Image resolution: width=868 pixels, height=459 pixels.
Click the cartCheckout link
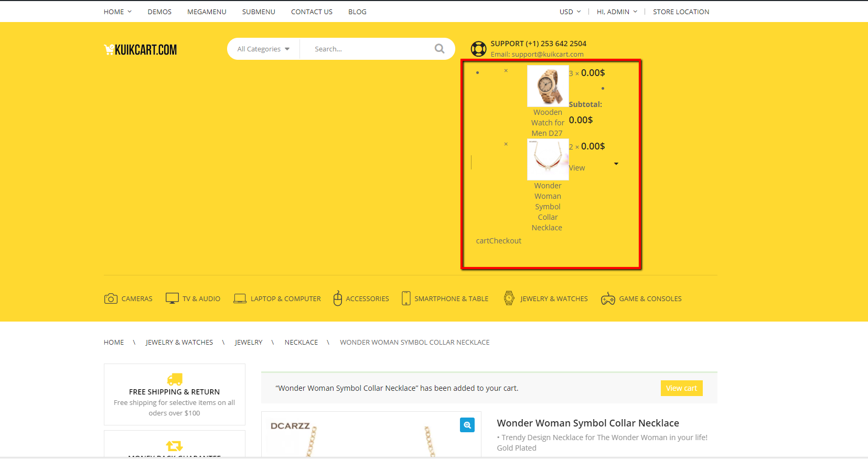tap(498, 241)
